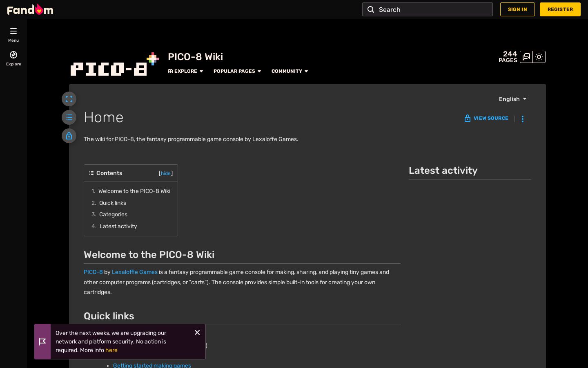
Task: Toggle light theme with sun icon
Action: click(539, 57)
